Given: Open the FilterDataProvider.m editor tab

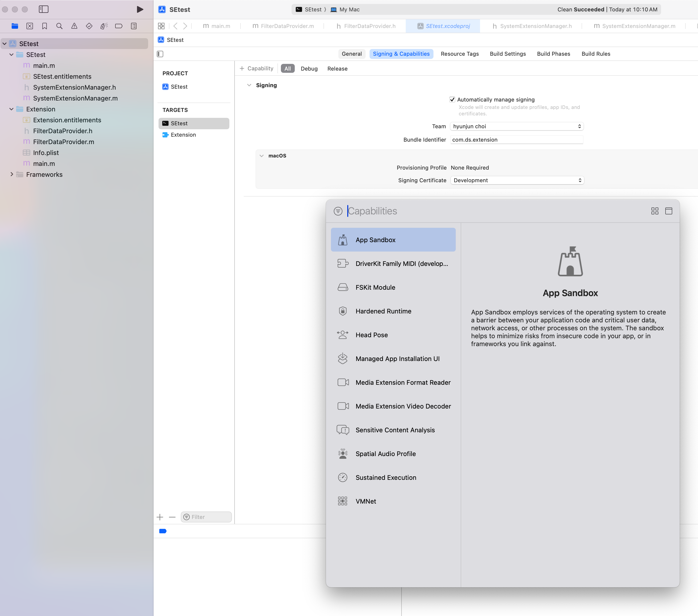Looking at the screenshot, I should pyautogui.click(x=283, y=26).
